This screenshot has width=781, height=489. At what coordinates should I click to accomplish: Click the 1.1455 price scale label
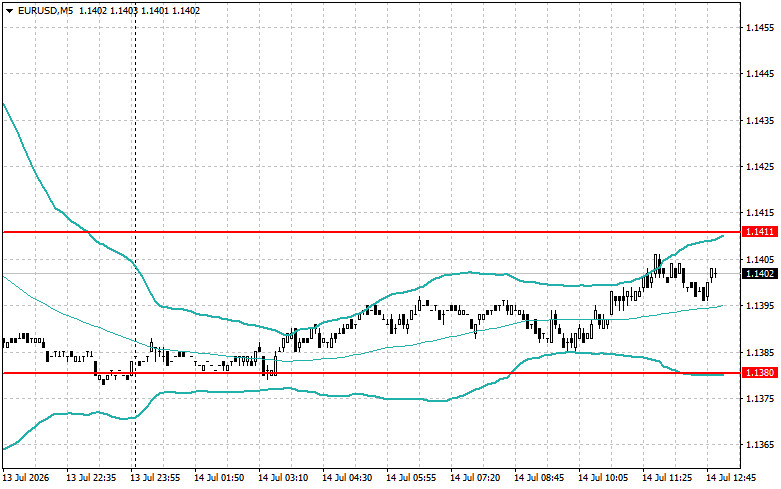pos(760,27)
